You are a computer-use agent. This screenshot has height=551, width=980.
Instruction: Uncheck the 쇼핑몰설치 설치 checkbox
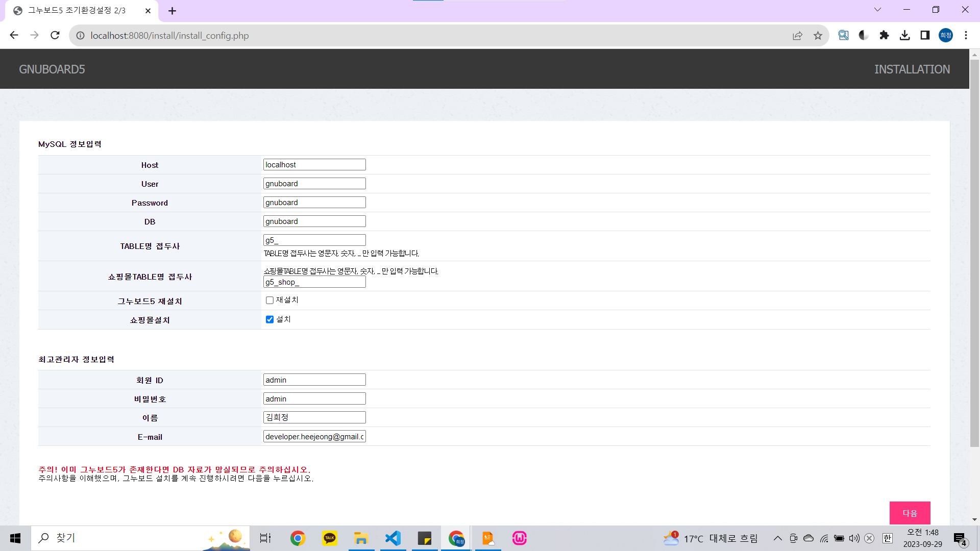click(x=269, y=319)
